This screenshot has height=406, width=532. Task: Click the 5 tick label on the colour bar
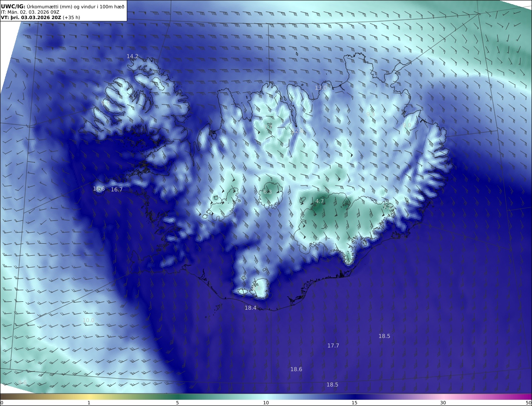click(x=177, y=403)
